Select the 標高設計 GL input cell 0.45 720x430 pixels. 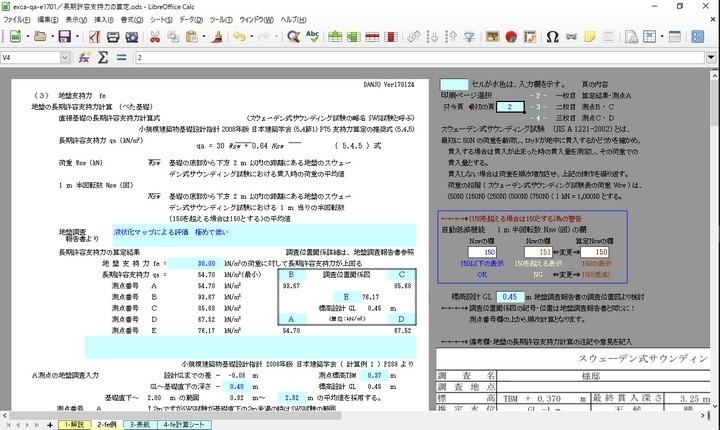point(509,297)
